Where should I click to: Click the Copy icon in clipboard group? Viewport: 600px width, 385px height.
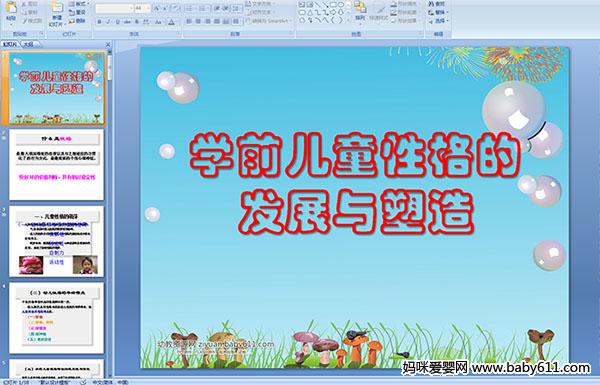pyautogui.click(x=24, y=13)
